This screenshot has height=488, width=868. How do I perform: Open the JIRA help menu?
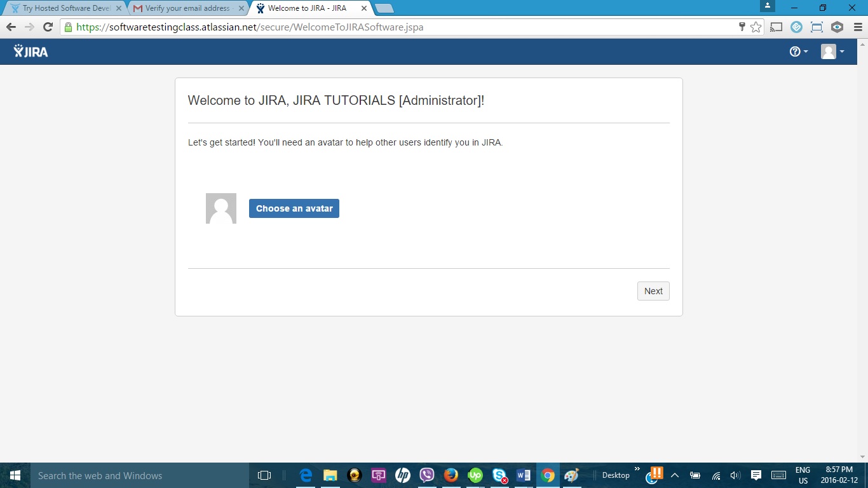[799, 51]
